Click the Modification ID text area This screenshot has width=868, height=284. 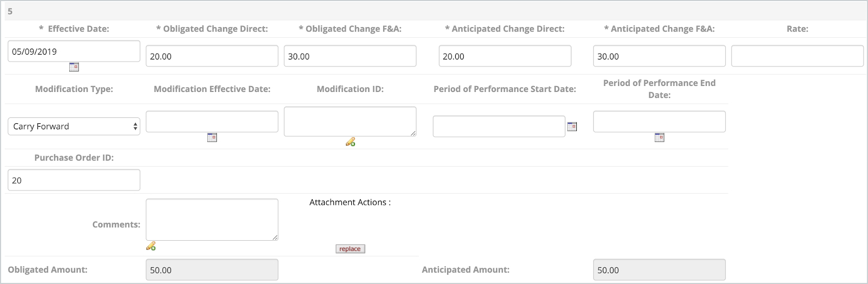[x=350, y=121]
